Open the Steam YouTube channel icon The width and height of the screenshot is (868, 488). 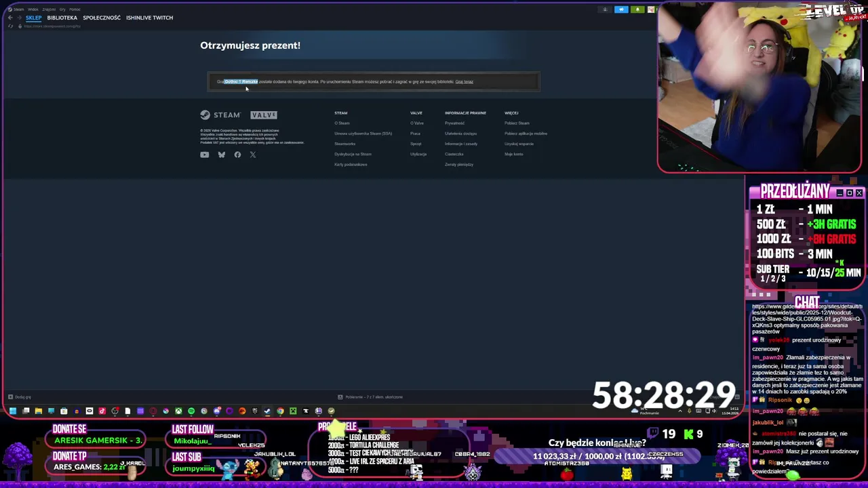coord(204,155)
